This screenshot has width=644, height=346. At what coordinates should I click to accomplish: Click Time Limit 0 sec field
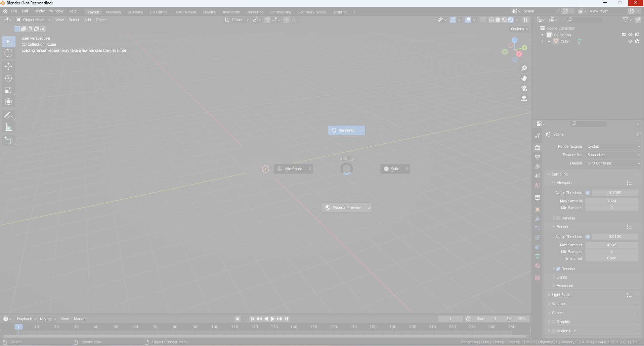click(x=612, y=258)
